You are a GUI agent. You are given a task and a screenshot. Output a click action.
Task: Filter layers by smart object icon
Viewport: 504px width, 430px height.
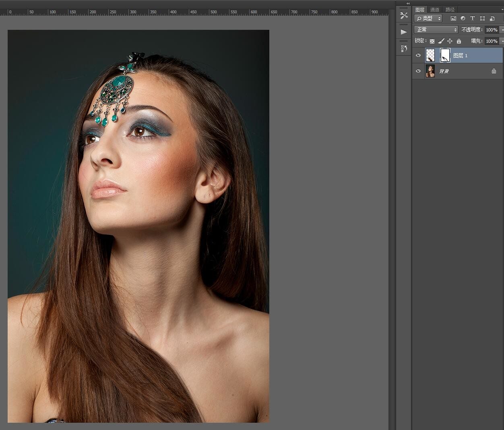pyautogui.click(x=492, y=19)
